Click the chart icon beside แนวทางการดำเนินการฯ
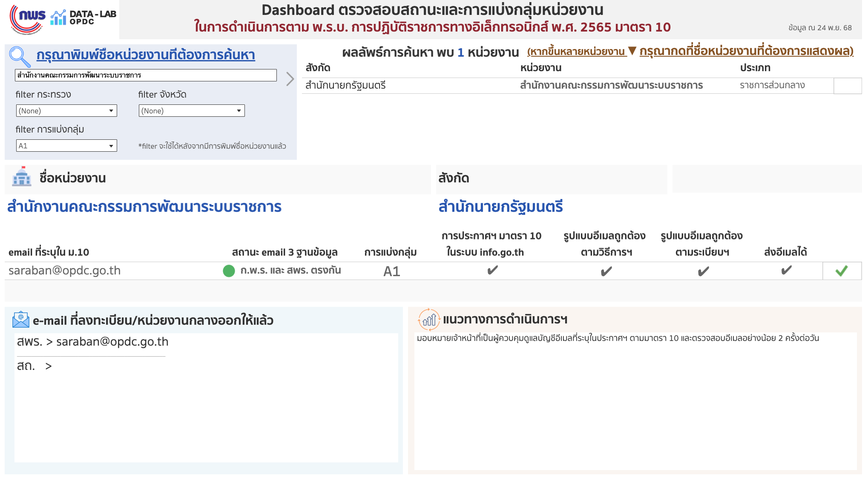This screenshot has width=868, height=479. tap(428, 319)
